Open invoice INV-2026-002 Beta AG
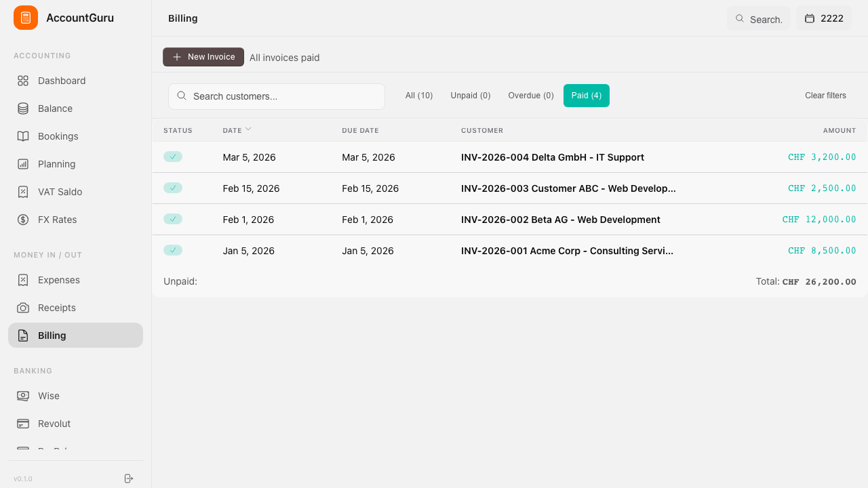Image resolution: width=868 pixels, height=488 pixels. coord(561,220)
